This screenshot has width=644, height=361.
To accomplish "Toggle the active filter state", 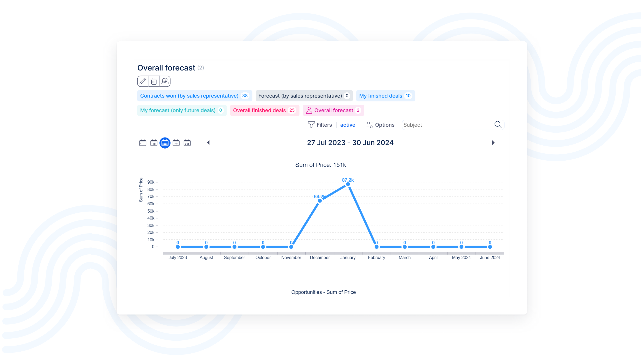I will coord(348,125).
